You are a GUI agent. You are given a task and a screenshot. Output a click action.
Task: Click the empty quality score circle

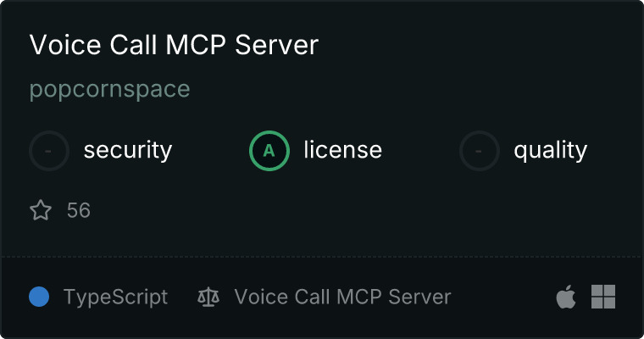point(480,151)
